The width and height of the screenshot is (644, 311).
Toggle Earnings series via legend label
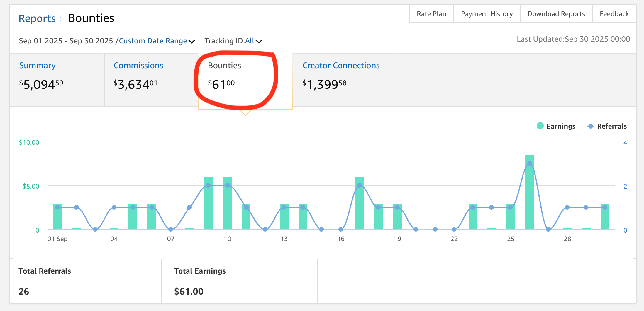pyautogui.click(x=561, y=126)
